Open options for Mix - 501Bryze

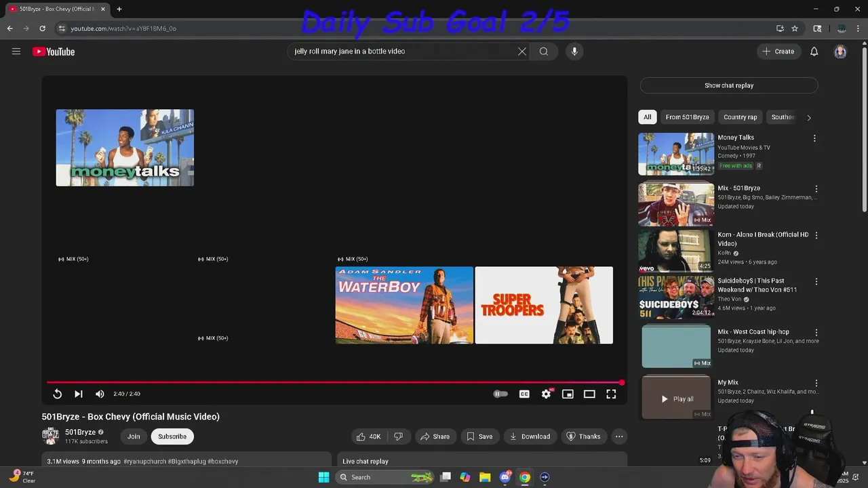click(x=816, y=189)
